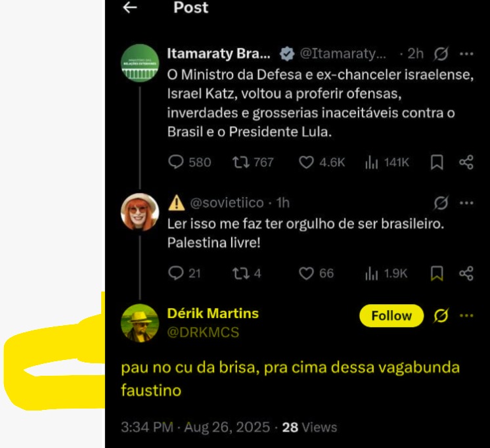Share the @sovietiico reply
The width and height of the screenshot is (490, 448).
tap(466, 273)
